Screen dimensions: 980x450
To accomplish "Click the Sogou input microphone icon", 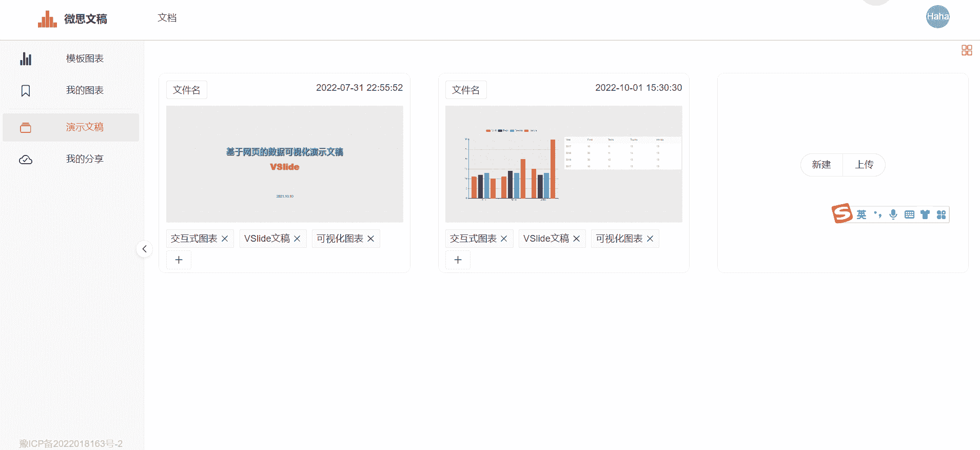I will [x=893, y=214].
